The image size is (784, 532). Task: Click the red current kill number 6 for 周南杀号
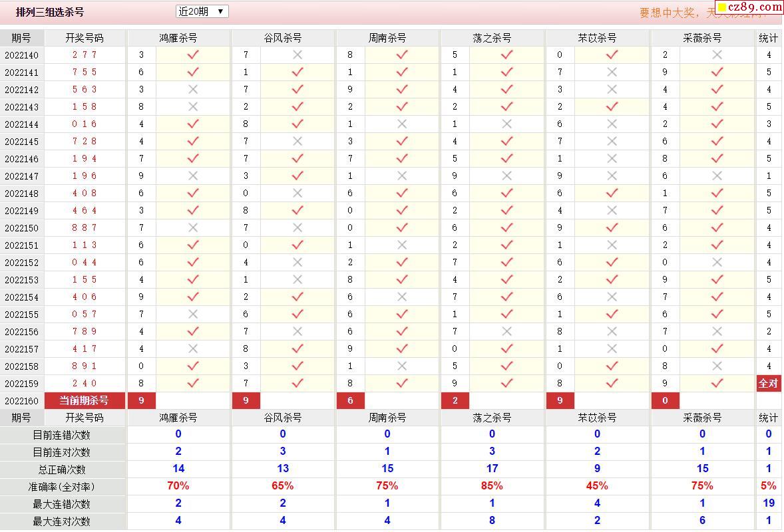coord(351,400)
